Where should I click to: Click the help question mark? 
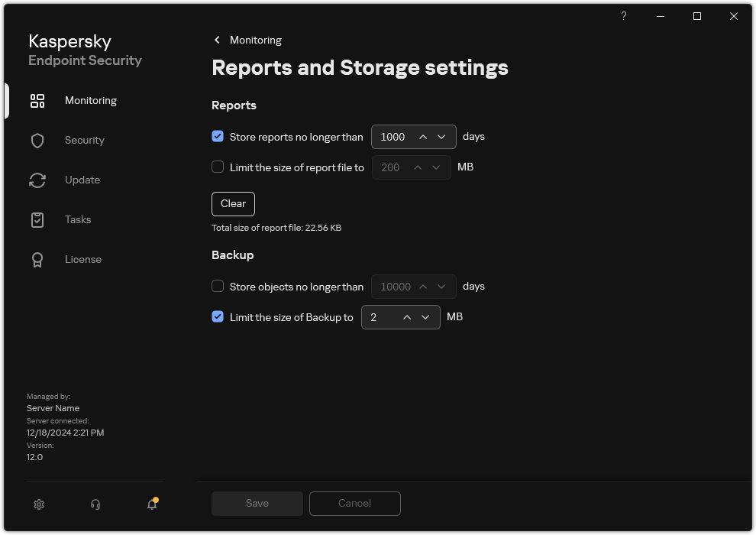(623, 16)
